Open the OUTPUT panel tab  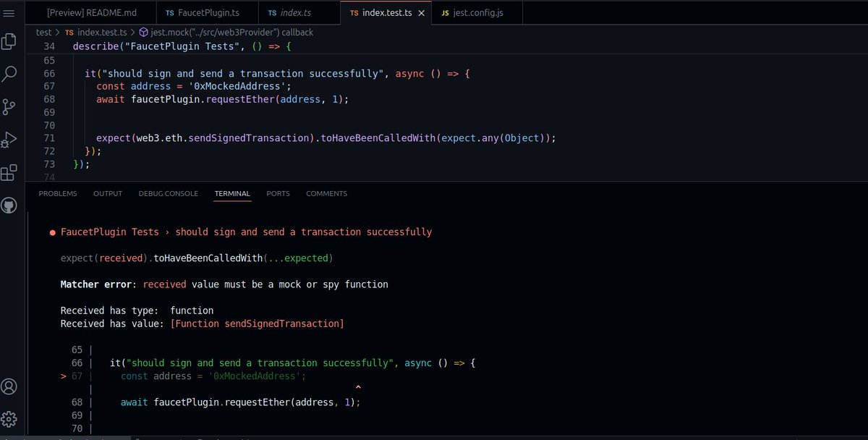108,193
